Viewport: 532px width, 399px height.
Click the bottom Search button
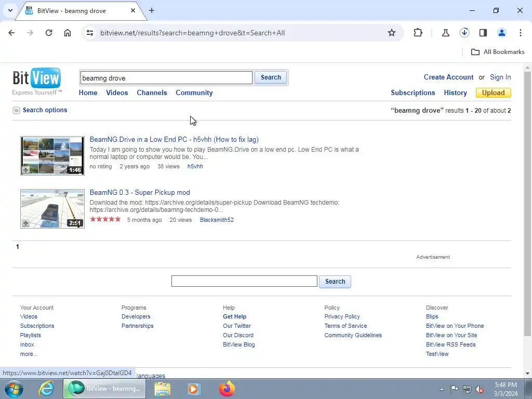point(335,282)
